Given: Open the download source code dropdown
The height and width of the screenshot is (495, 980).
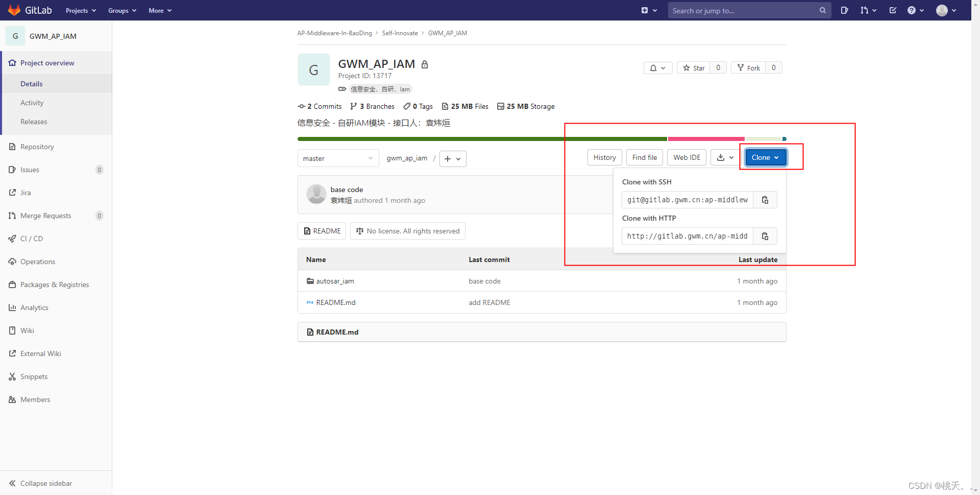Looking at the screenshot, I should click(725, 157).
